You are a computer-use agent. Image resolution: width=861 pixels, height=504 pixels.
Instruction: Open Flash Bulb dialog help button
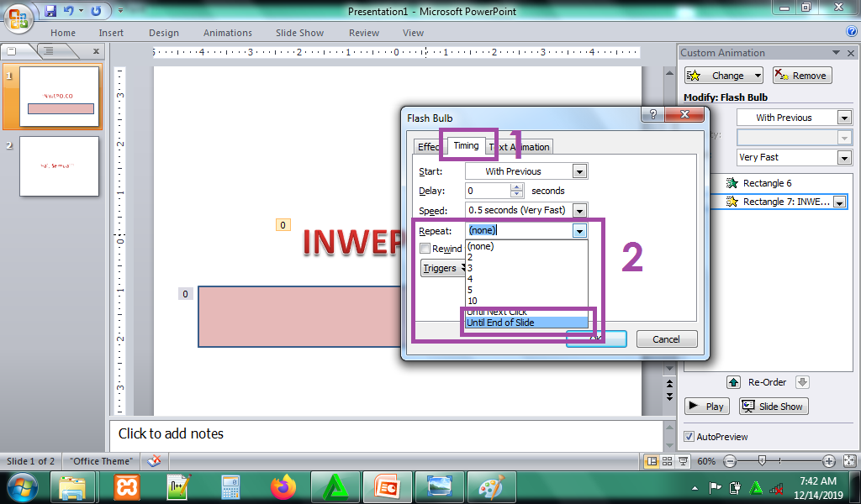652,114
